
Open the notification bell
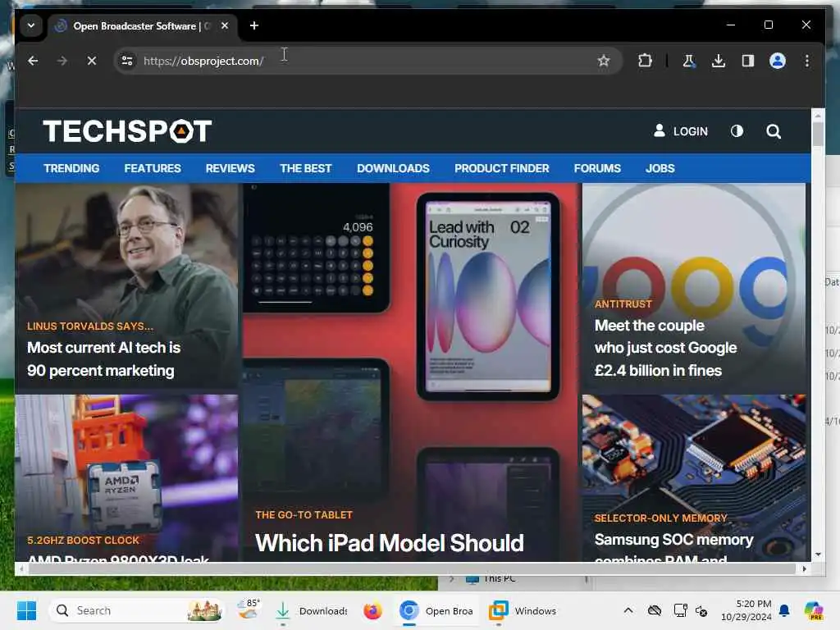tap(784, 610)
